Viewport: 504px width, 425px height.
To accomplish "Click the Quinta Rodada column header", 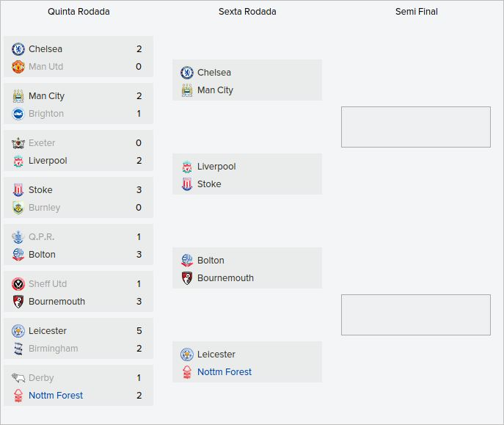I will click(78, 12).
